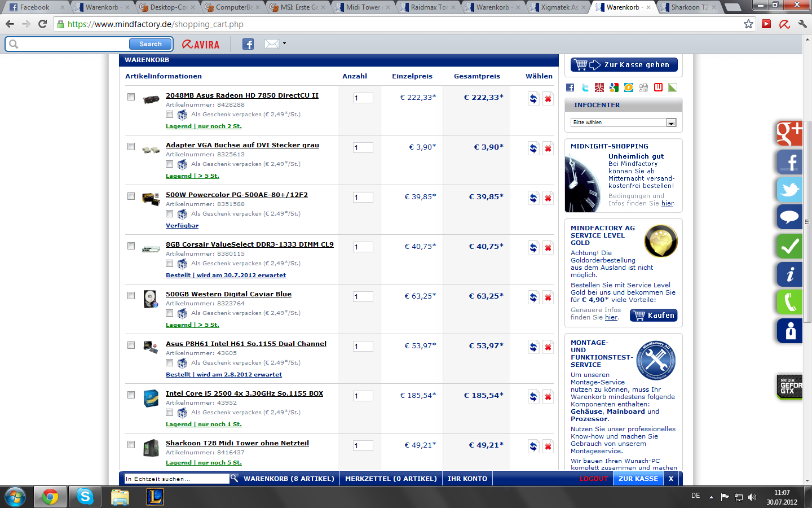
Task: Remove Asus P8H61 motherboard from cart
Action: click(x=548, y=347)
